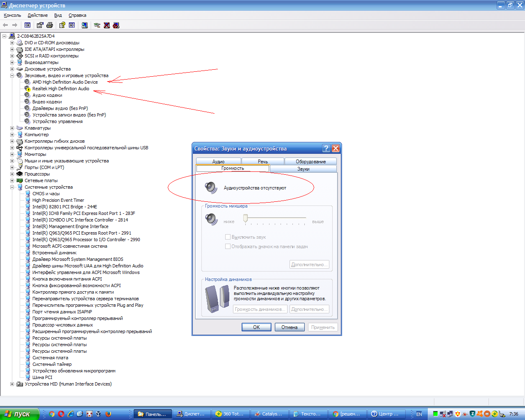
Task: Click the show/hide console tree toolbar icon
Action: click(x=27, y=25)
